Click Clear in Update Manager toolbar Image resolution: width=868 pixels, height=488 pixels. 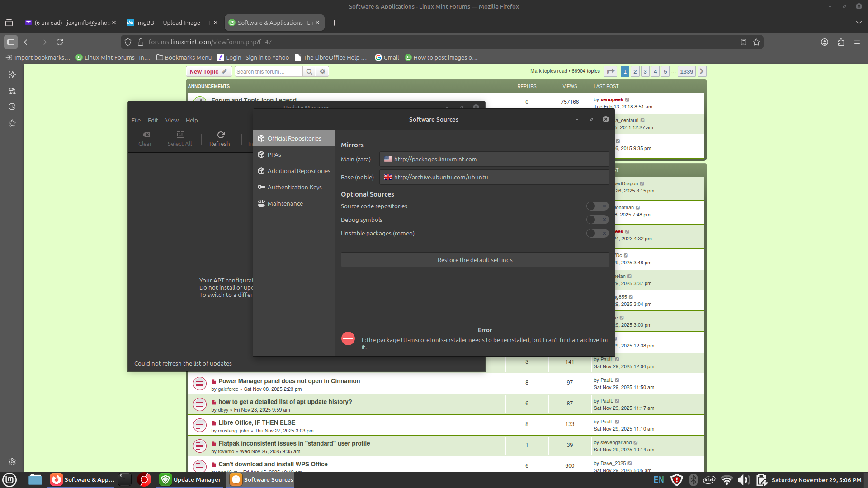tap(145, 139)
